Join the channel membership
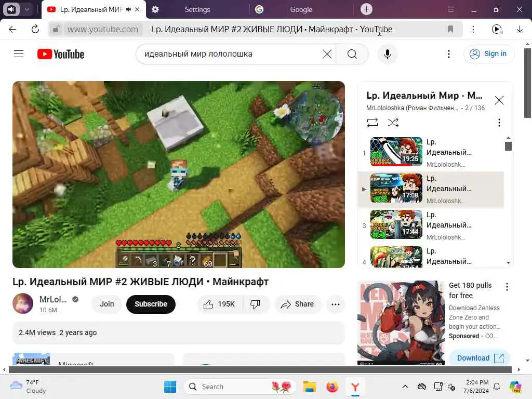 point(107,304)
